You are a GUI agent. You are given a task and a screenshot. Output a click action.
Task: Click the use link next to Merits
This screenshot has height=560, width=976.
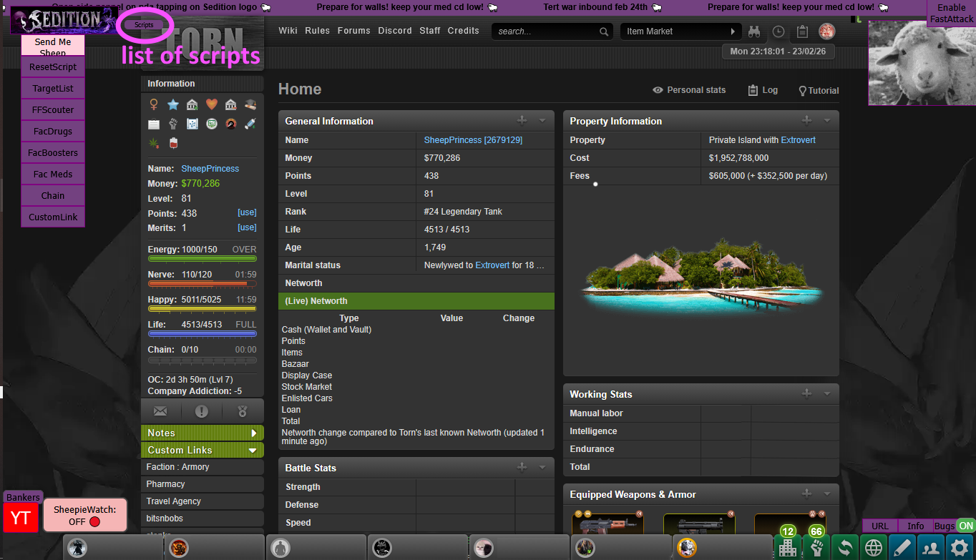click(x=246, y=227)
